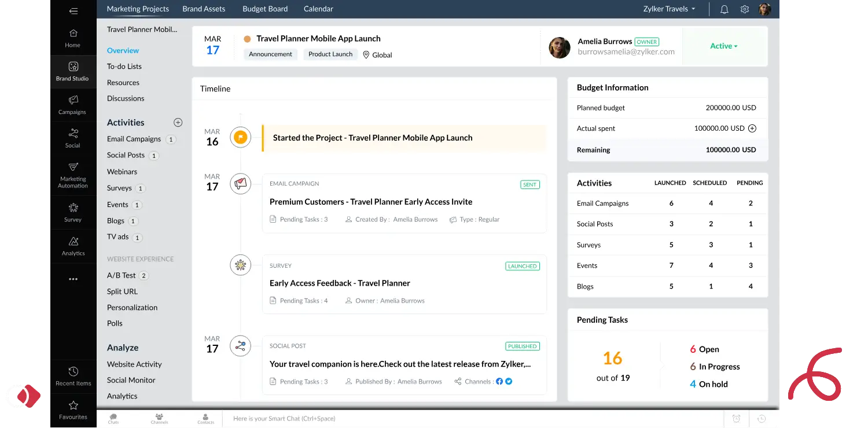Add a new activity with the plus icon
The image size is (868, 428).
pyautogui.click(x=178, y=122)
